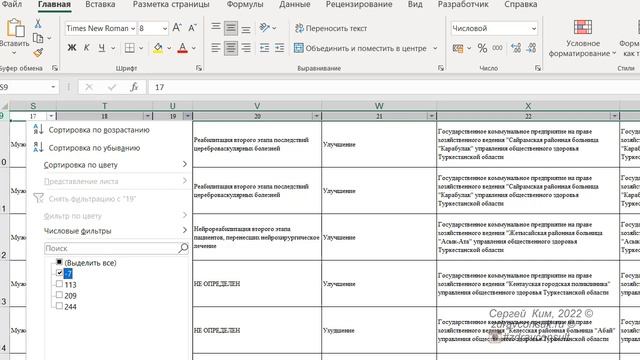640x360 pixels.
Task: Toggle the (Выделить все) checkbox
Action: pyautogui.click(x=59, y=262)
